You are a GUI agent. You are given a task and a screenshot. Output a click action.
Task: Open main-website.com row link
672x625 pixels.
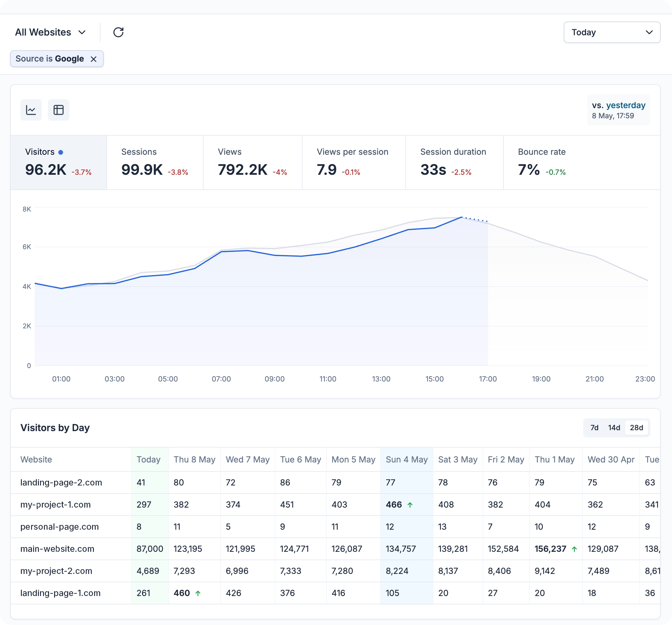pyautogui.click(x=57, y=549)
